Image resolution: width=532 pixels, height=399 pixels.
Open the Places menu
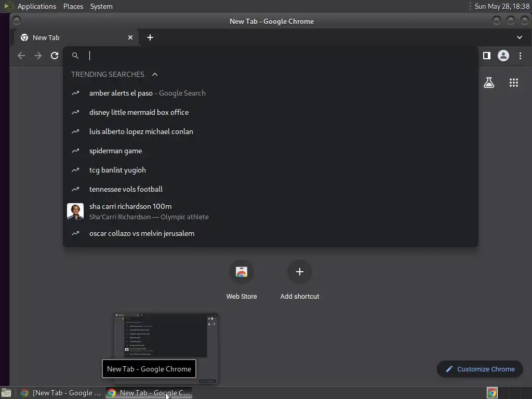73,6
